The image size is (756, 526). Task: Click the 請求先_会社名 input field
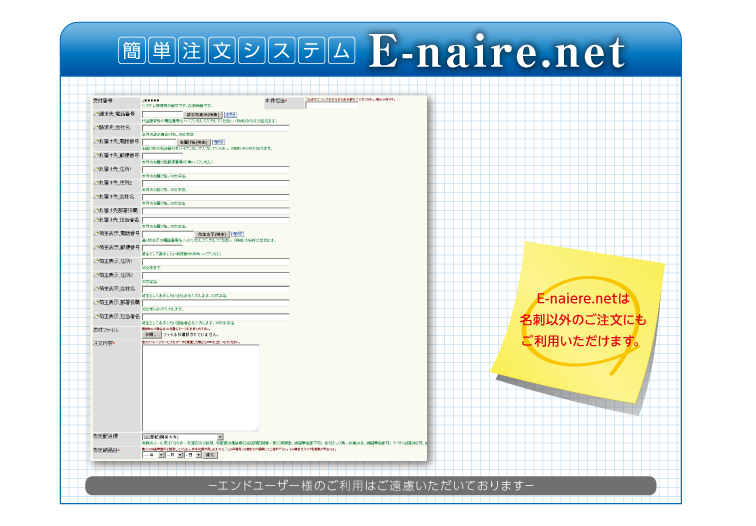click(x=216, y=128)
